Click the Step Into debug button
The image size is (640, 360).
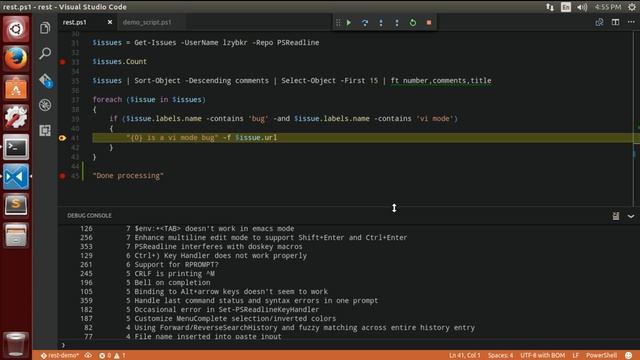(x=381, y=22)
